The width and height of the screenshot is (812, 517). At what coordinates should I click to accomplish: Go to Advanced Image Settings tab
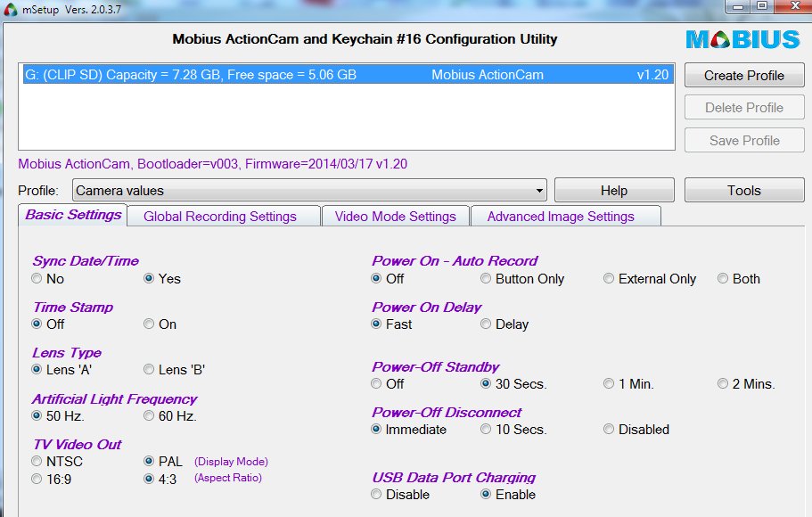click(x=561, y=217)
